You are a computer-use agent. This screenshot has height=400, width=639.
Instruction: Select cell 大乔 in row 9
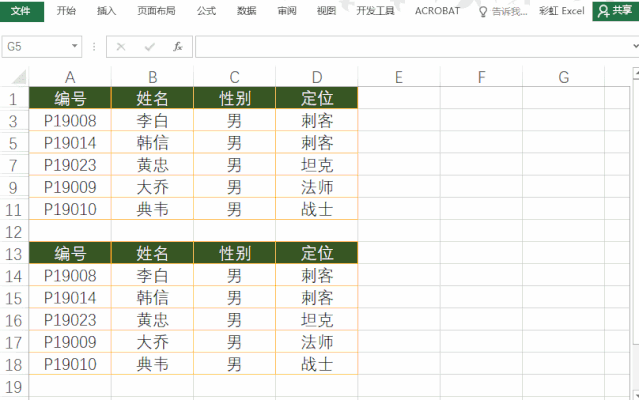(x=152, y=187)
